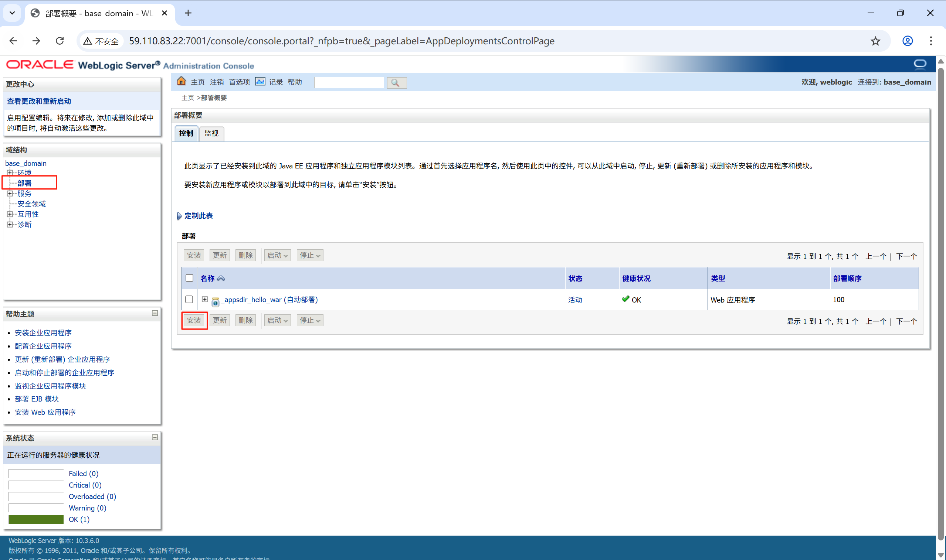Expand the 定制此表 disclosure triangle
This screenshot has width=946, height=560.
[179, 216]
